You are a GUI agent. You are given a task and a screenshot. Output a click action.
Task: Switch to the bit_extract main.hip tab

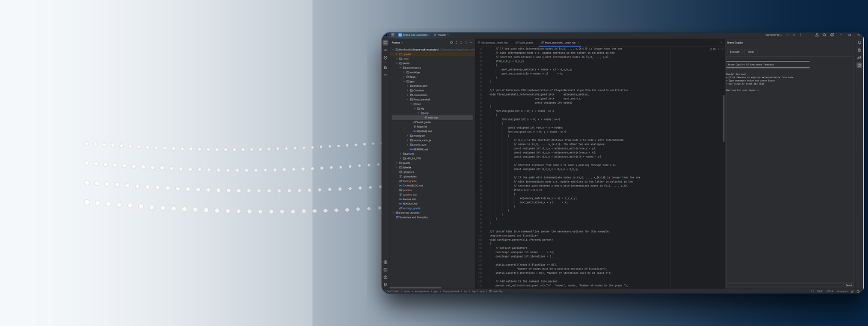pyautogui.click(x=494, y=42)
